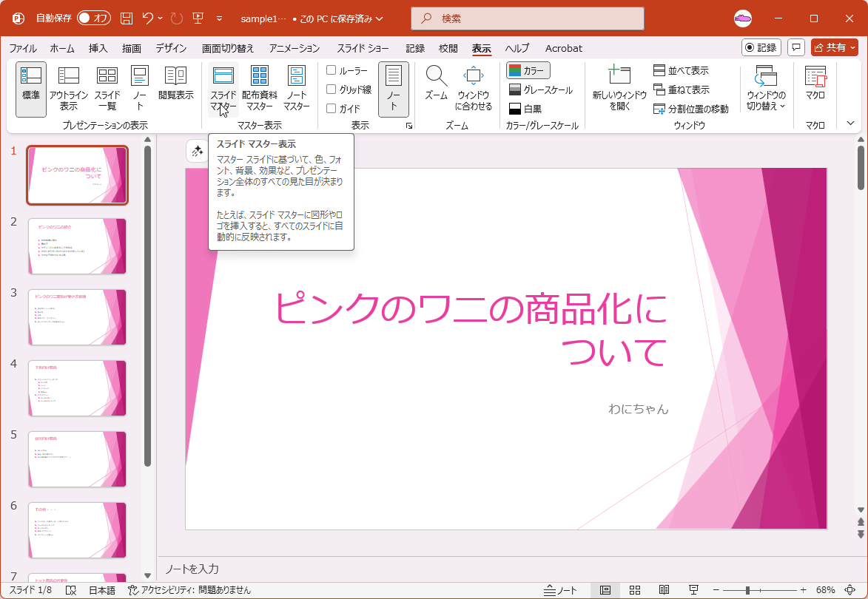868x599 pixels.
Task: Click the undo icon
Action: (x=148, y=18)
